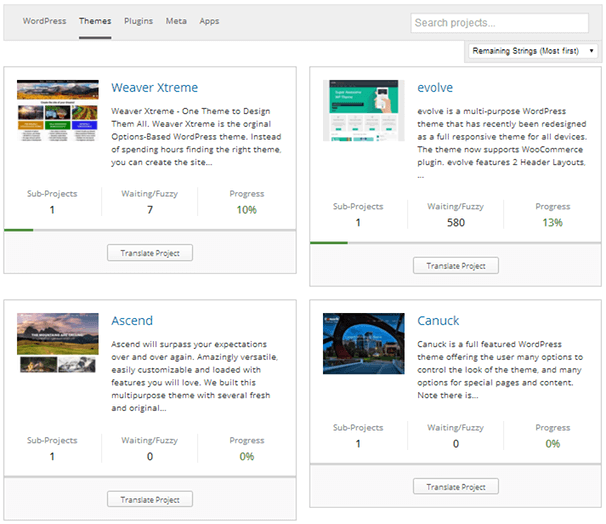Click evolve's 13% progress value

click(x=552, y=223)
